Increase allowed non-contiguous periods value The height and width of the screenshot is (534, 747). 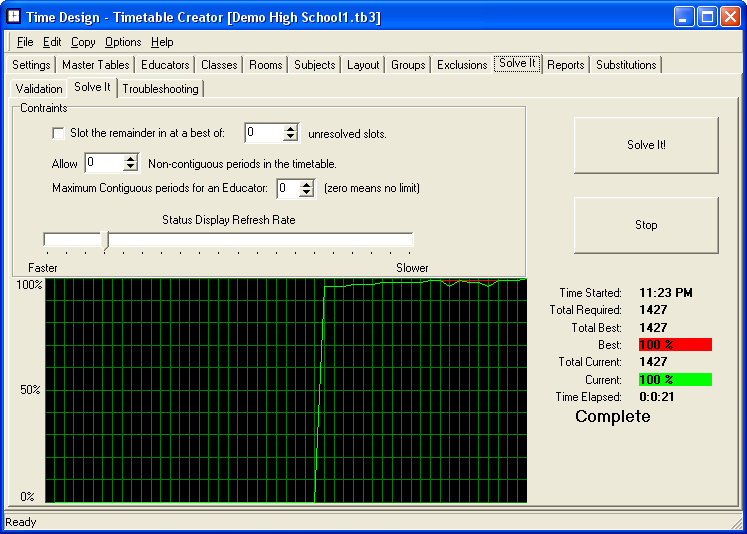click(x=131, y=158)
